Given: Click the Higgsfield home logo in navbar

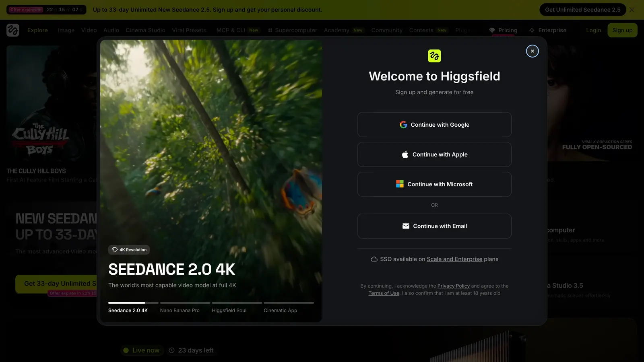Looking at the screenshot, I should pyautogui.click(x=13, y=30).
